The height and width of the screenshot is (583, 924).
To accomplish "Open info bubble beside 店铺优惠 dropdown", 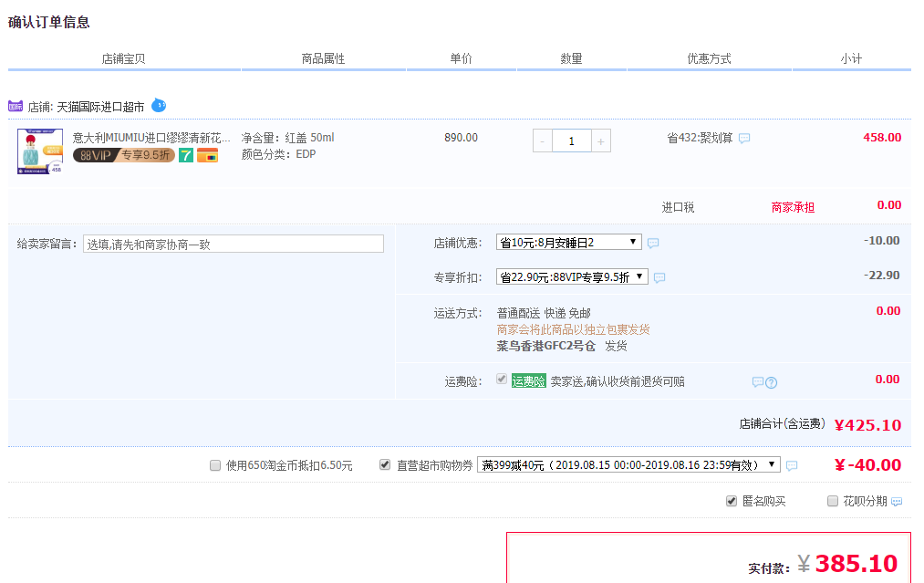I will pos(653,243).
